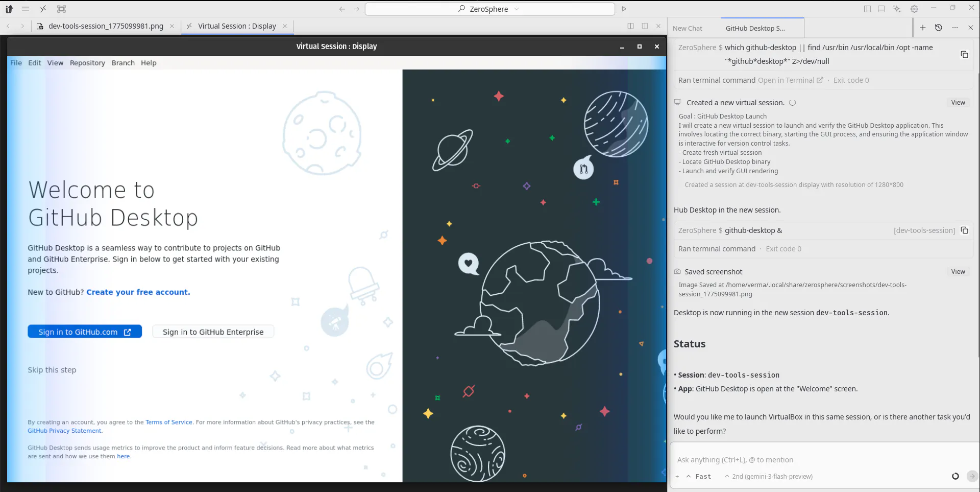Click Sign in to GitHub.com button

click(x=85, y=332)
